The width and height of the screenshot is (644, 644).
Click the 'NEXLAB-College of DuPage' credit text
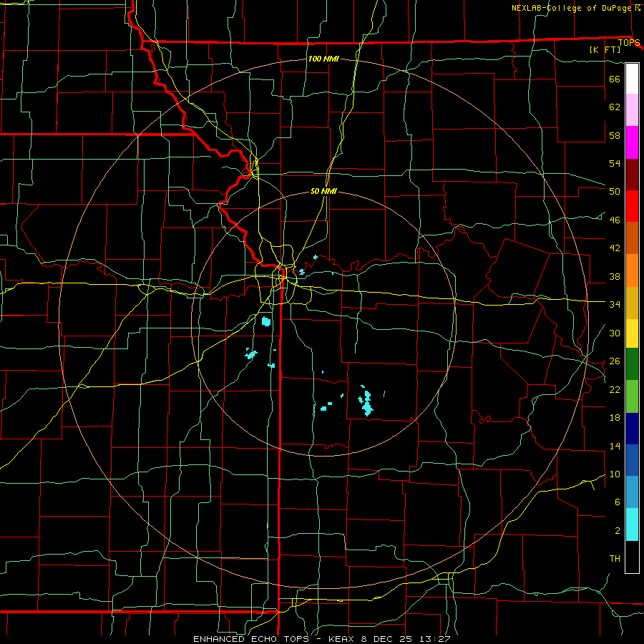click(572, 8)
